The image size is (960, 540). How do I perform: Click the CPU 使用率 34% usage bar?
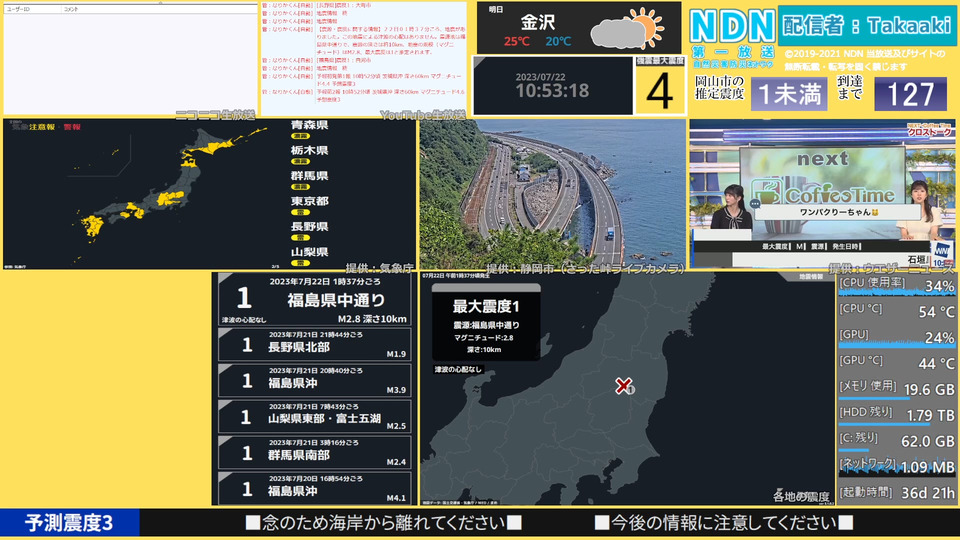[x=897, y=286]
